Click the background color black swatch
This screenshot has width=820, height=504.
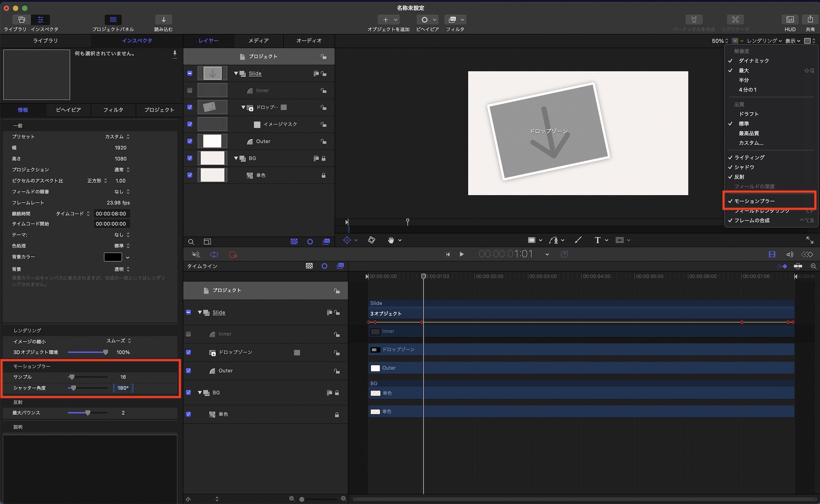point(113,257)
